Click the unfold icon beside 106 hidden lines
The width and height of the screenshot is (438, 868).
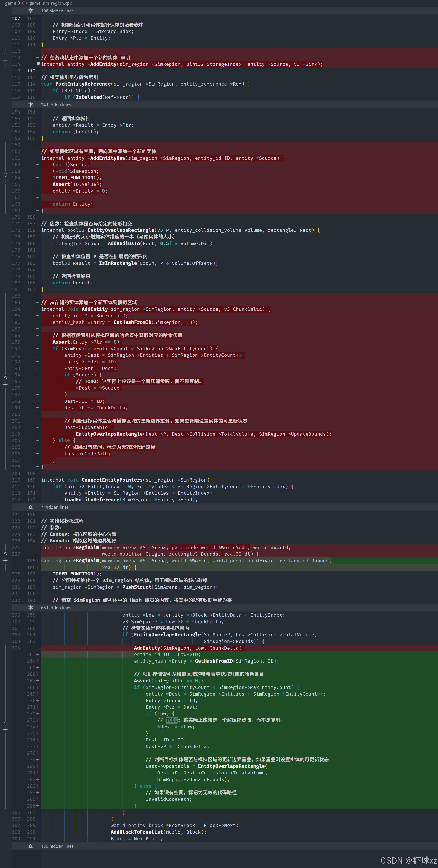[x=31, y=11]
